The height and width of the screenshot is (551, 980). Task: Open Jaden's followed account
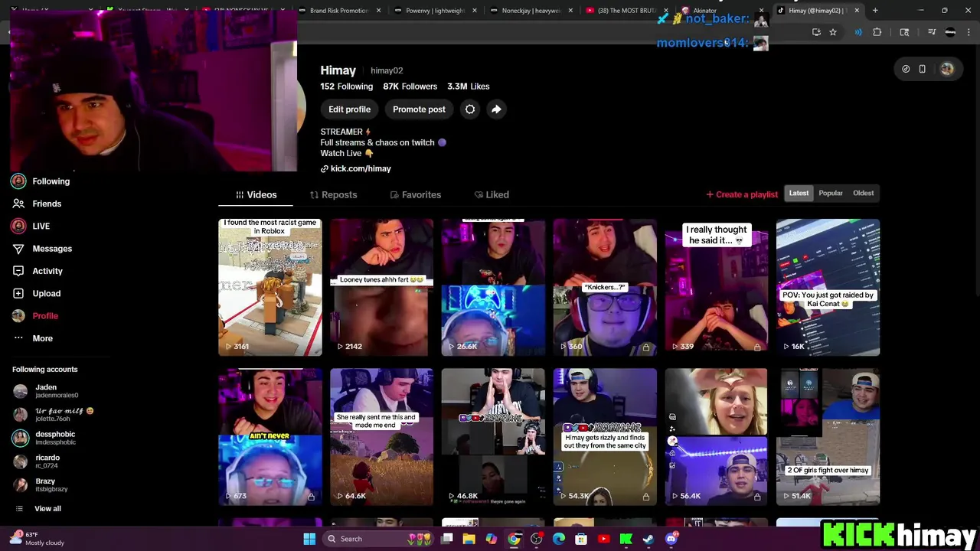(x=46, y=391)
